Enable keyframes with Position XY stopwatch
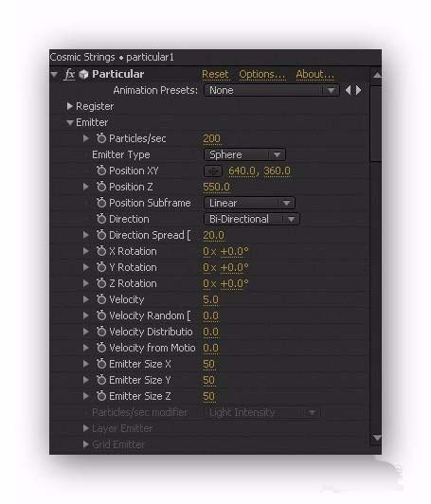 (x=101, y=171)
